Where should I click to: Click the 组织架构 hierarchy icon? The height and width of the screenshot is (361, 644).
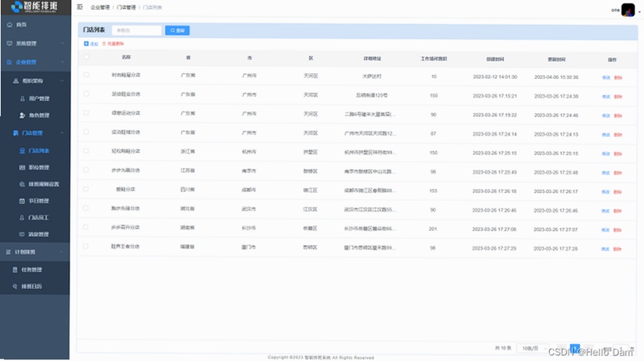[16, 81]
